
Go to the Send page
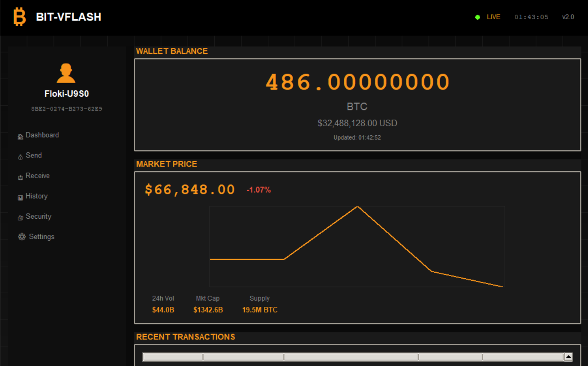[33, 155]
